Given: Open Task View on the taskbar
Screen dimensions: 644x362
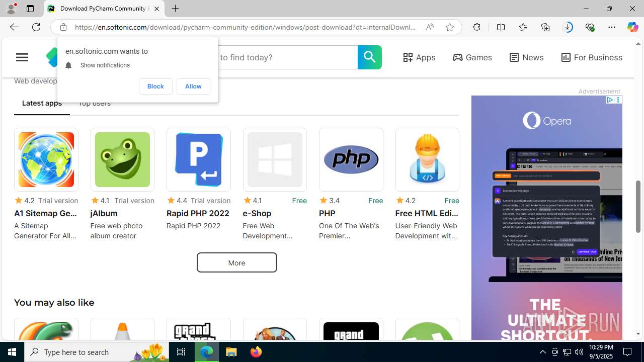Looking at the screenshot, I should (x=181, y=352).
